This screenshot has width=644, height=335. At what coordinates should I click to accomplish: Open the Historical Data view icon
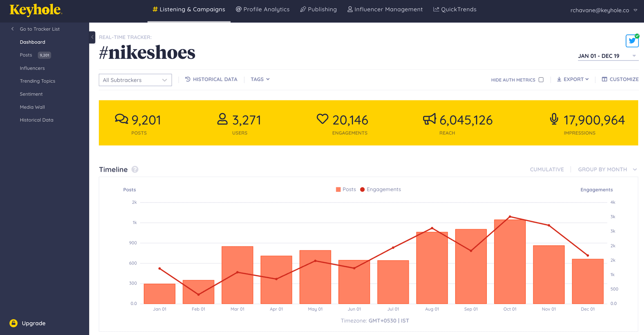coord(188,79)
